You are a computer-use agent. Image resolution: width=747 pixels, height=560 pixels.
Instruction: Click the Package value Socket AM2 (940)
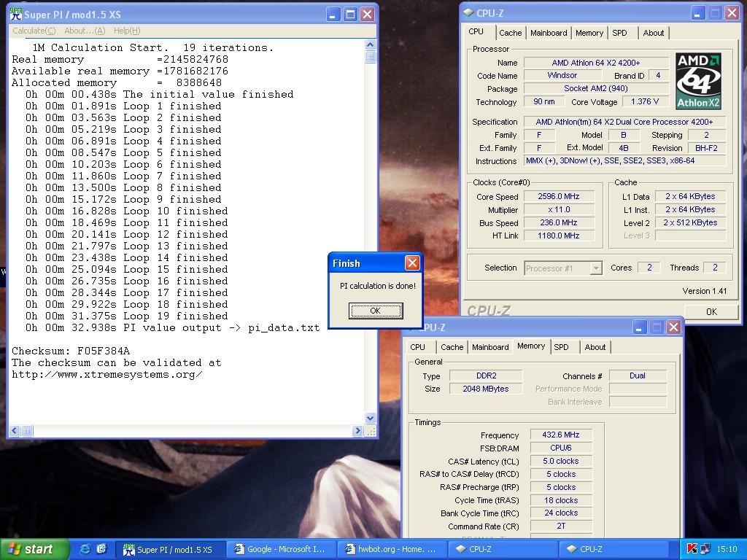point(596,88)
